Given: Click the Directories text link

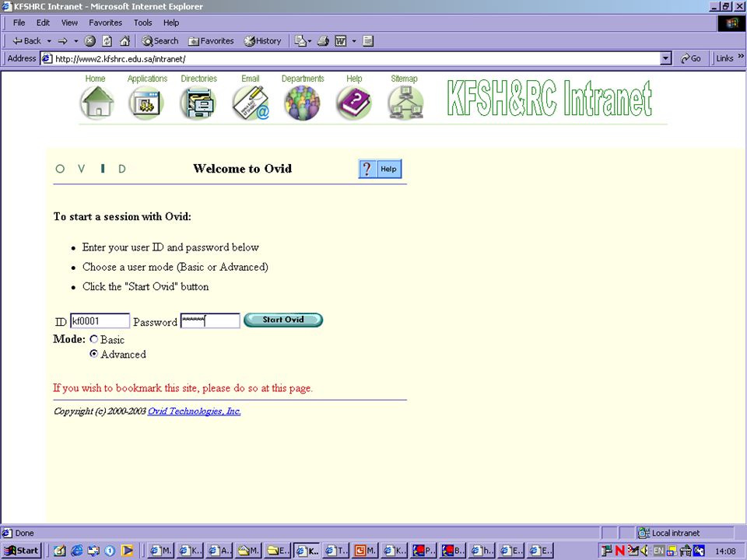Looking at the screenshot, I should point(198,79).
